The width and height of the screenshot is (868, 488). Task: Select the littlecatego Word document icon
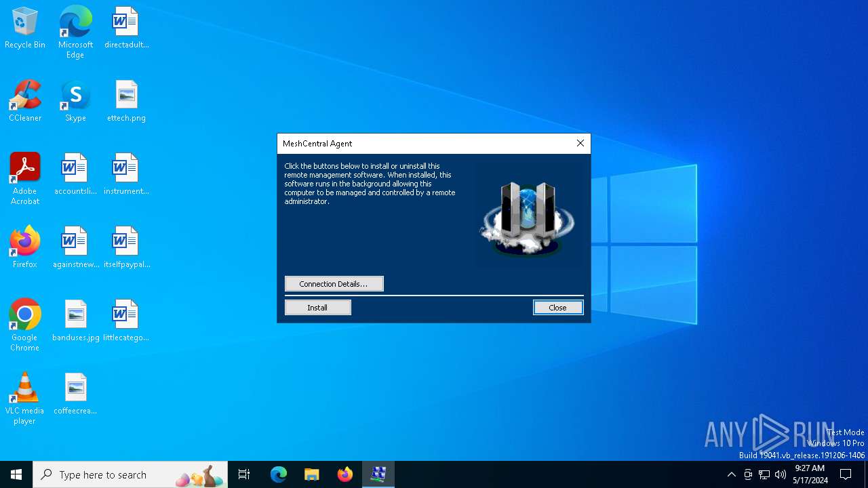coord(126,321)
